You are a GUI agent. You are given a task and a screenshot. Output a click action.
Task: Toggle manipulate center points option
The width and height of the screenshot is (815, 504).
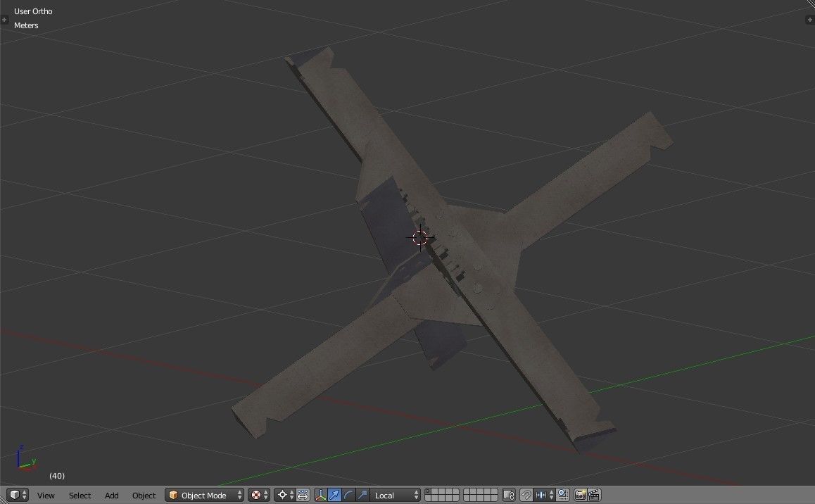303,496
